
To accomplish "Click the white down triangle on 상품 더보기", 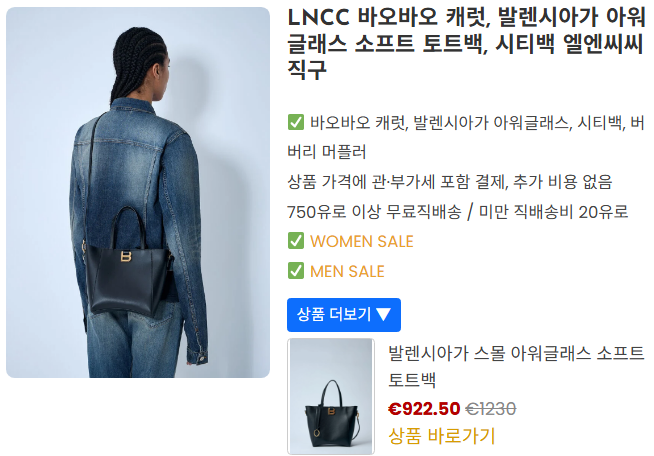I will point(383,314).
